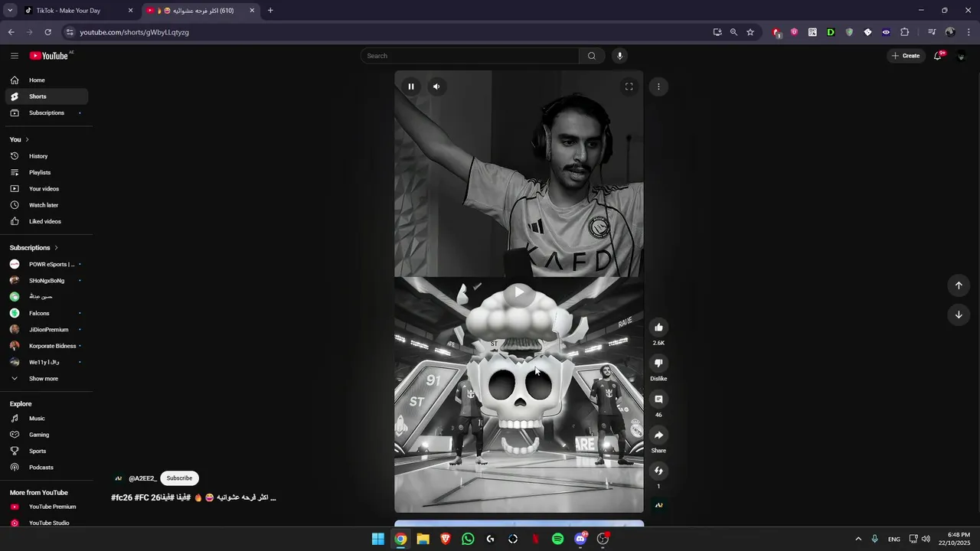Enter fullscreen mode for the Short
Screen dimensions: 980x551
629,86
